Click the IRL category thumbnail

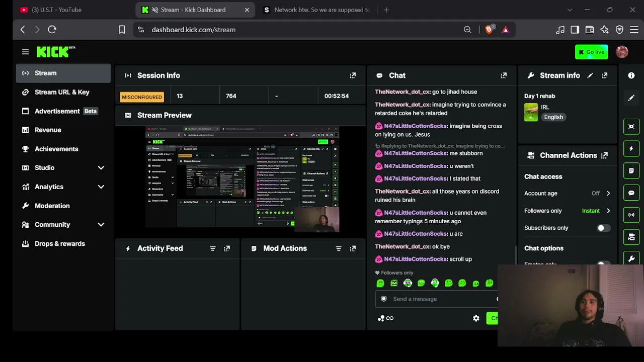click(x=531, y=112)
